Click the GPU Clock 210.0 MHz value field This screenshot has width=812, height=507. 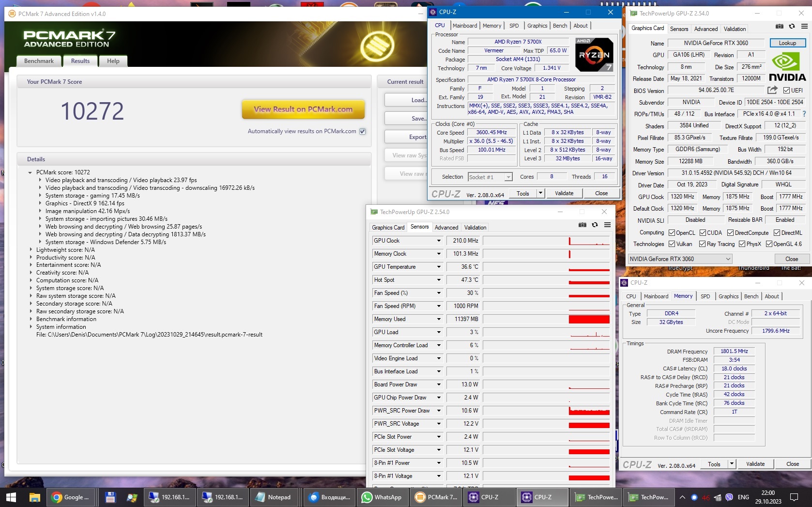coord(463,241)
